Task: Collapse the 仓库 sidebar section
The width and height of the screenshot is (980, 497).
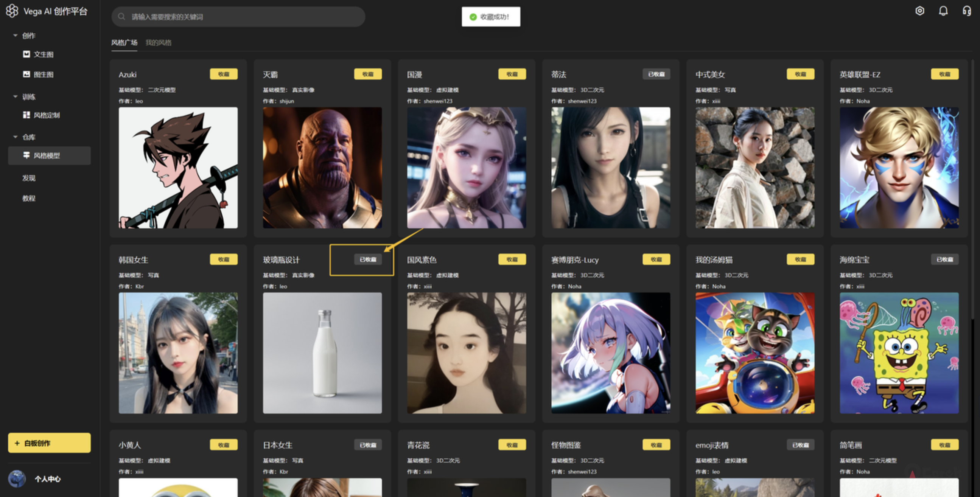Action: pyautogui.click(x=16, y=137)
